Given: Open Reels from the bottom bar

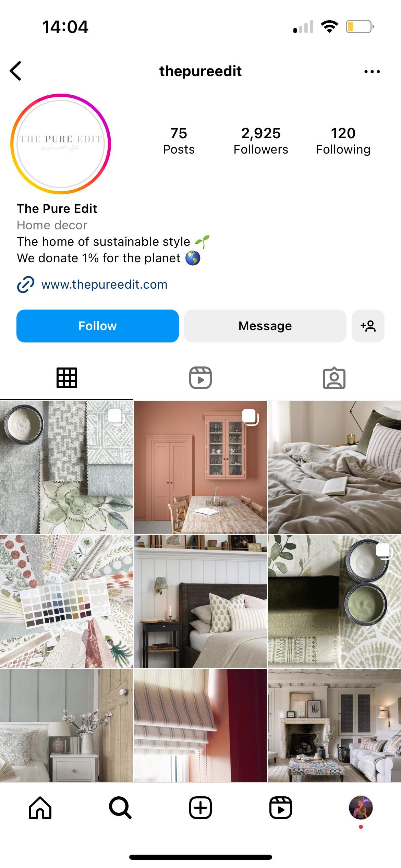Looking at the screenshot, I should (281, 808).
